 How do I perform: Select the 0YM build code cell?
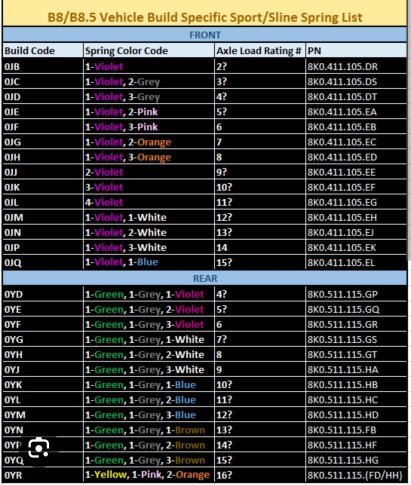[x=43, y=415]
